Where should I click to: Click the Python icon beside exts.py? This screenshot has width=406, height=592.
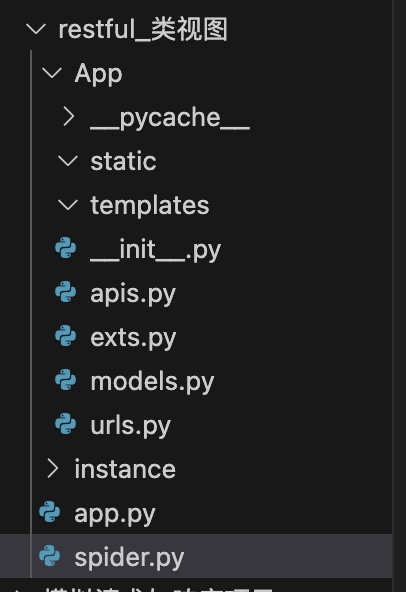pos(66,336)
